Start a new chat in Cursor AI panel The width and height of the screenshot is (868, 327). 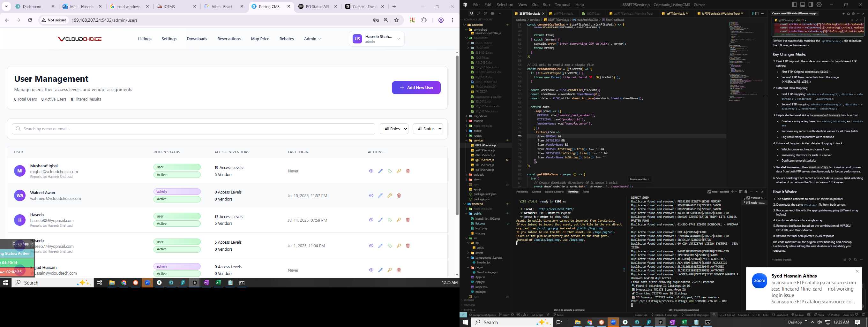pyautogui.click(x=843, y=13)
